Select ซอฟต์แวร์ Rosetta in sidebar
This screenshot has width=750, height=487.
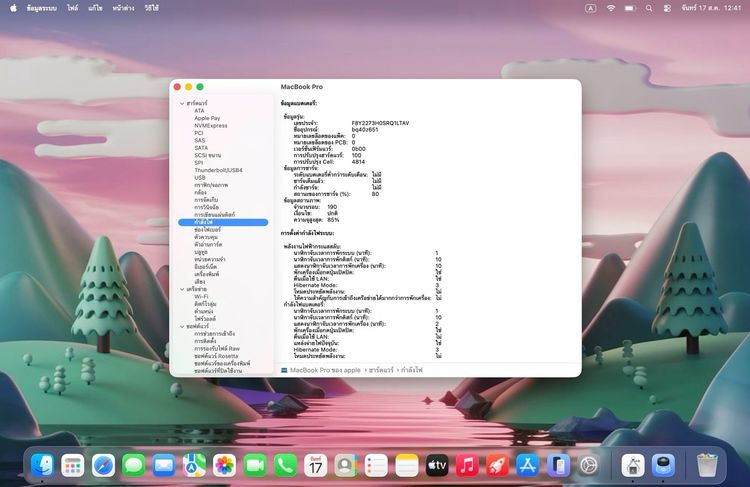click(x=216, y=356)
